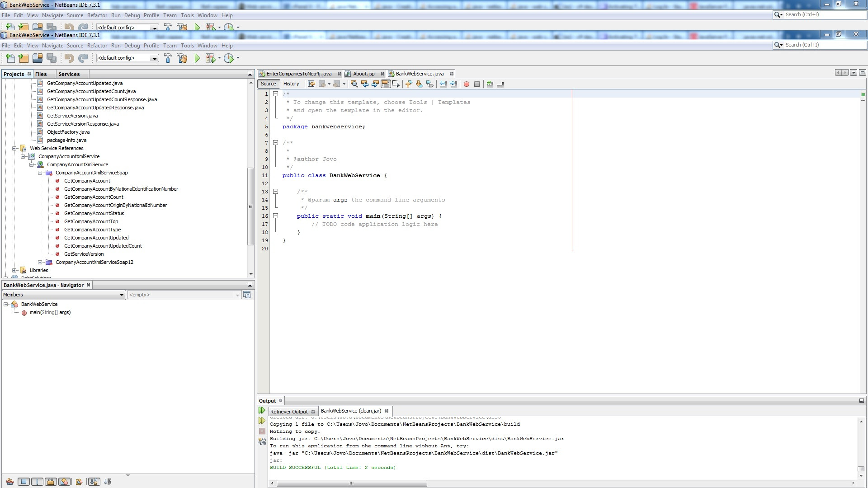868x488 pixels.
Task: Switch to the Files tab
Action: 41,74
